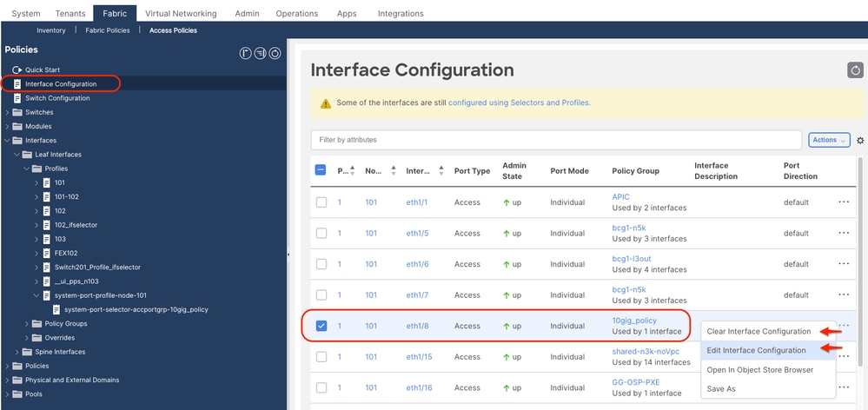Screen dimensions: 868x410
Task: Open row actions ellipsis for eth1/7
Action: (844, 295)
